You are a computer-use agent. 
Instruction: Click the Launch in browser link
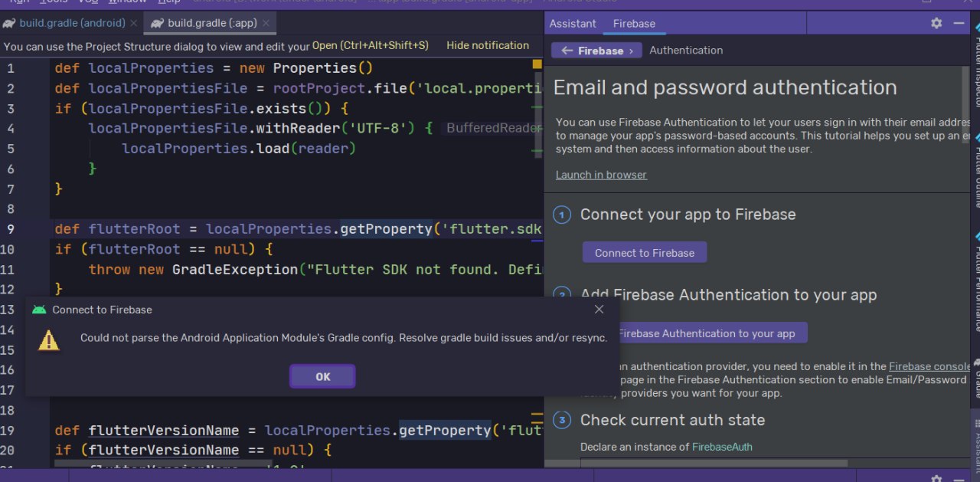601,175
